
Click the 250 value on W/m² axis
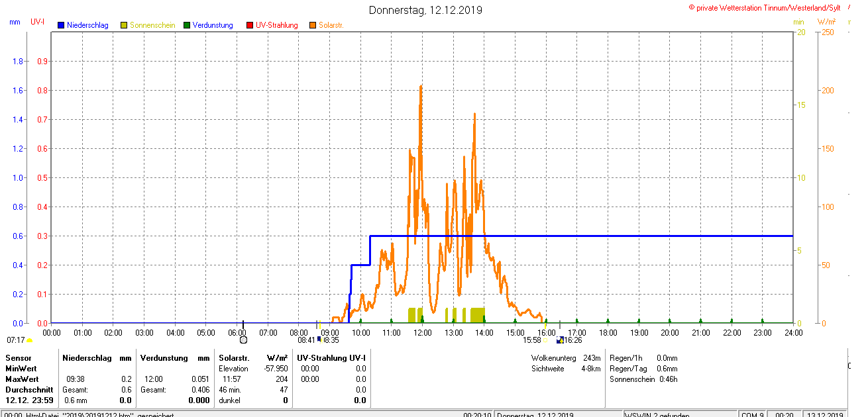(x=828, y=32)
